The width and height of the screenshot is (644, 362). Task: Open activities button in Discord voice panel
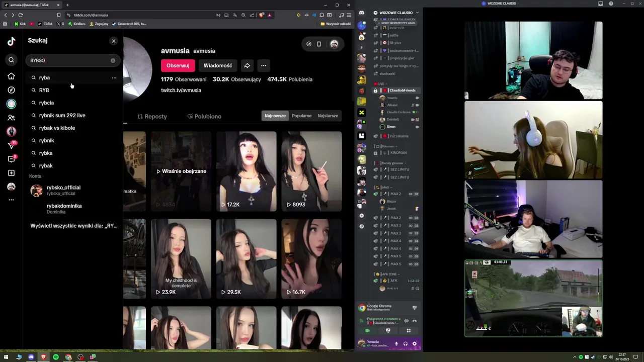pos(409,330)
